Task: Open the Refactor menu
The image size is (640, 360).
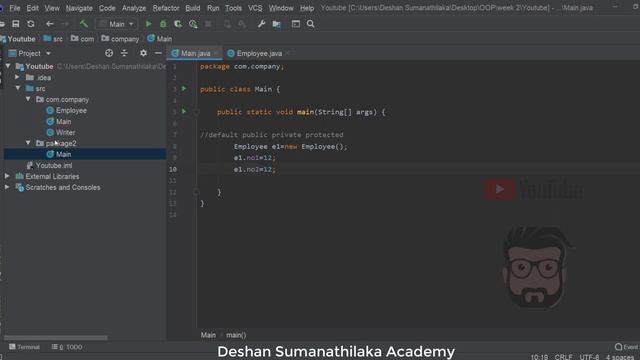Action: (x=166, y=8)
